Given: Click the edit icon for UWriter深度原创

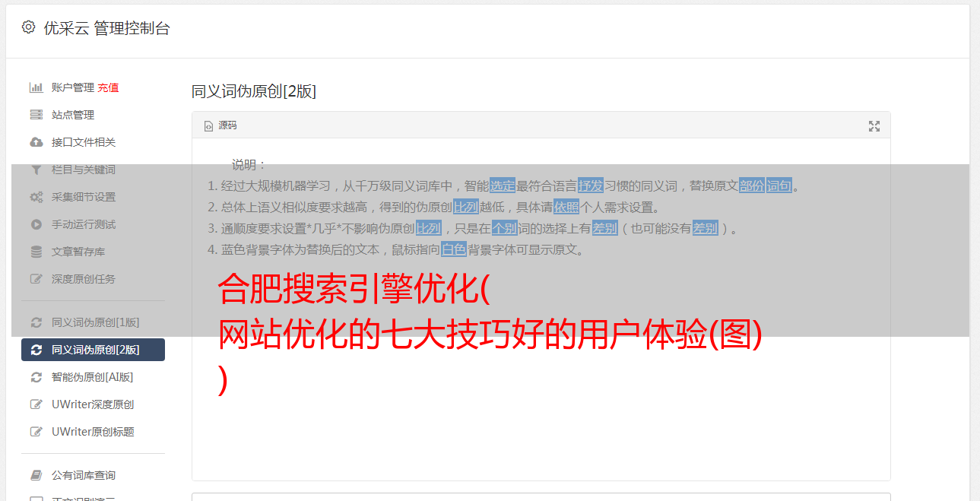Looking at the screenshot, I should point(36,404).
